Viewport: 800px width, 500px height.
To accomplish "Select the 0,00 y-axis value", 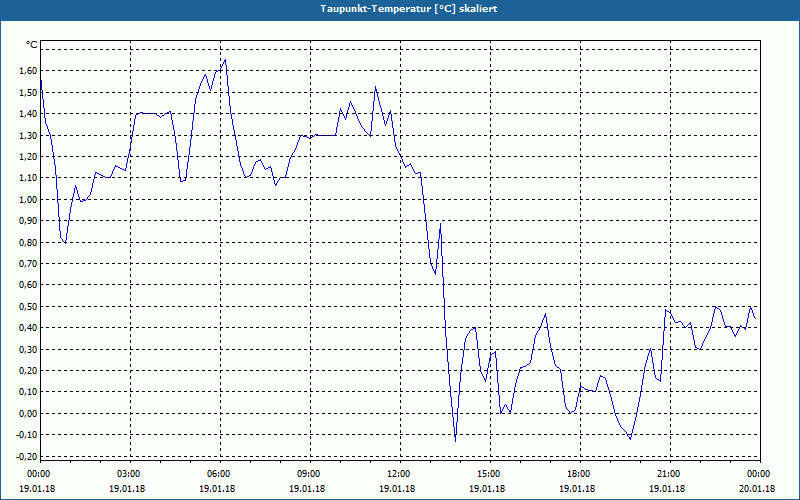I will [29, 413].
